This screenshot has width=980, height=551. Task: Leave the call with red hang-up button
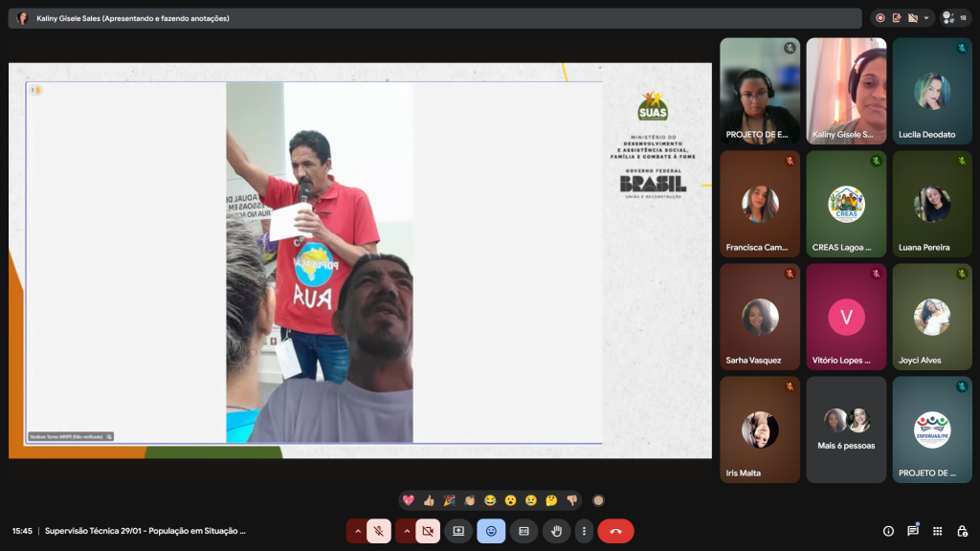click(615, 531)
